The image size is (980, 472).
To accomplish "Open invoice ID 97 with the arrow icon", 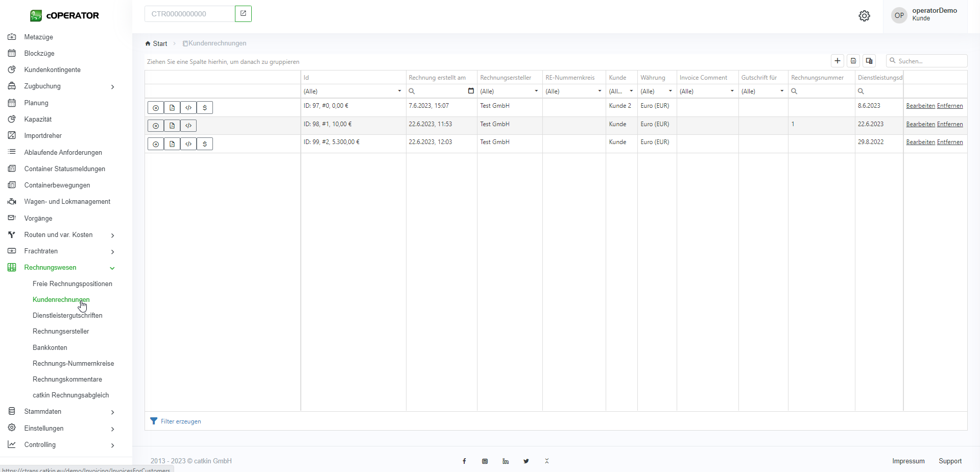I will tap(156, 108).
